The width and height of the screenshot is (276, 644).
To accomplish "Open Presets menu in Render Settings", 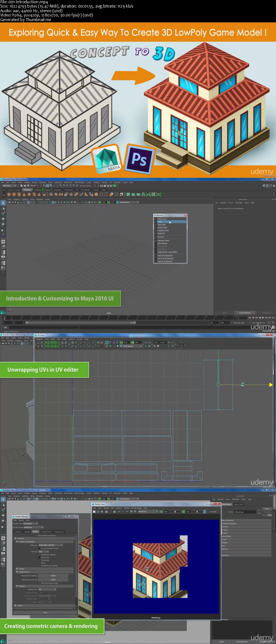I will [21, 520].
